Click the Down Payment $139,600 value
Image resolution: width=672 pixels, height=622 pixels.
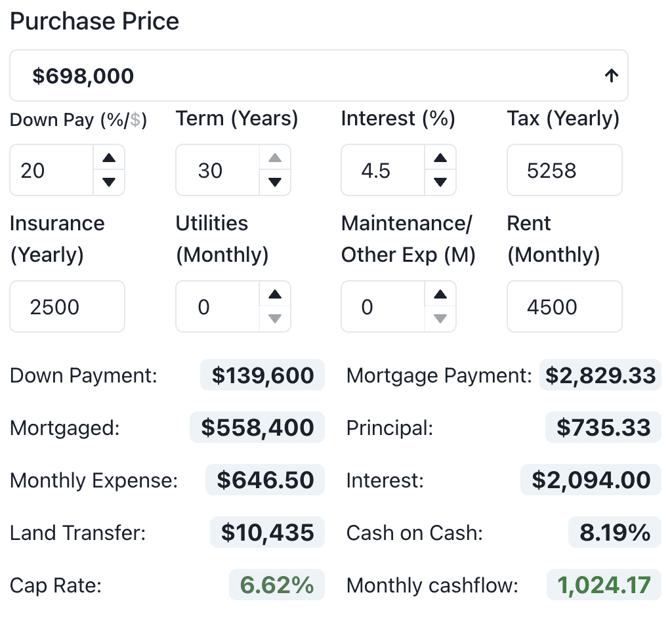click(x=262, y=375)
